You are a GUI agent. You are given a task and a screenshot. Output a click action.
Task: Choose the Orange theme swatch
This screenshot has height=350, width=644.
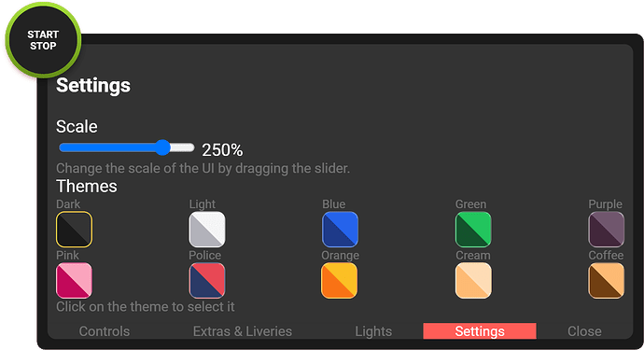tap(339, 281)
